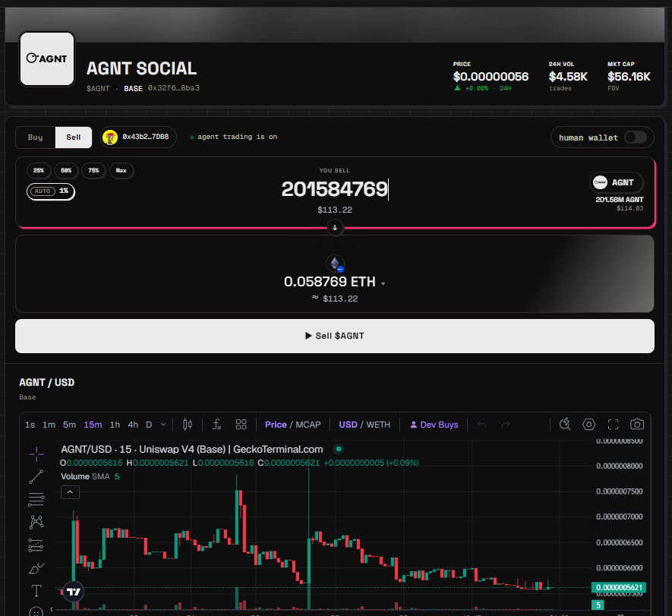Open the wallet 0x43b2_7DB8 selector
672x616 pixels.
pos(138,137)
